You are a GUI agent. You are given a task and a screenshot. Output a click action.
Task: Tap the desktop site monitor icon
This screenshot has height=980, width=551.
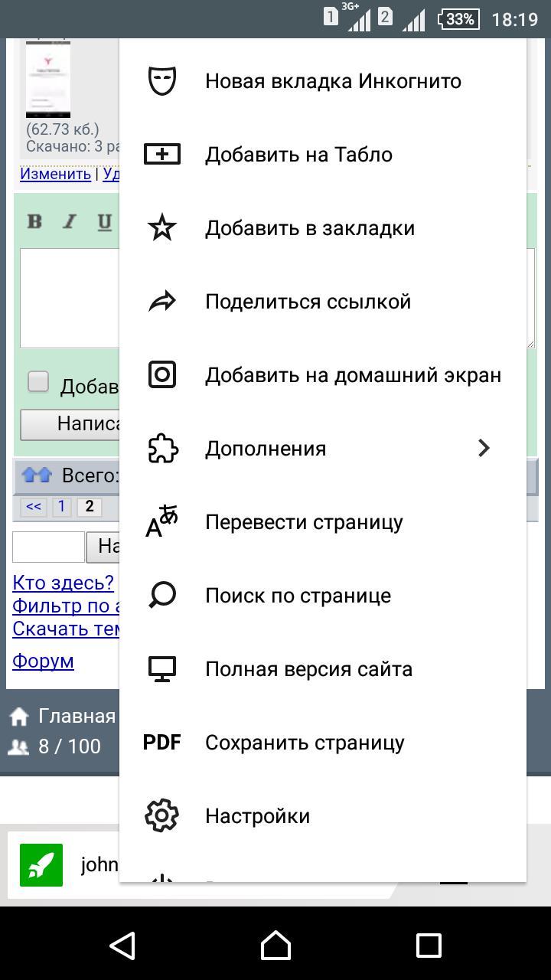coord(161,669)
